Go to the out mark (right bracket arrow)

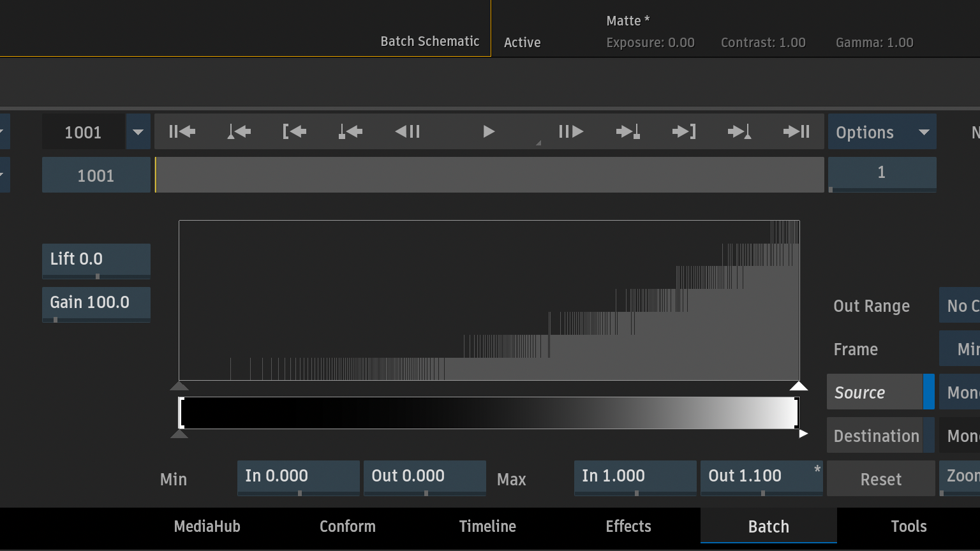click(x=683, y=131)
